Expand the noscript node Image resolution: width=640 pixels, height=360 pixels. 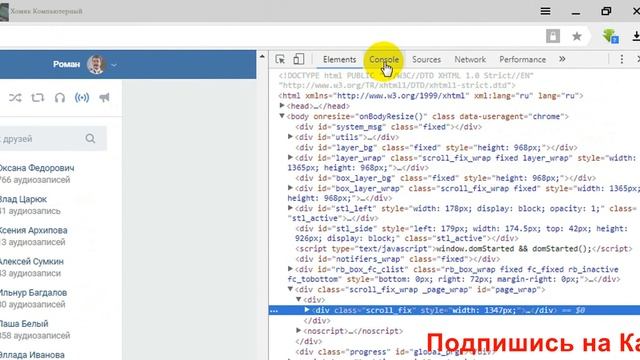pyautogui.click(x=298, y=331)
